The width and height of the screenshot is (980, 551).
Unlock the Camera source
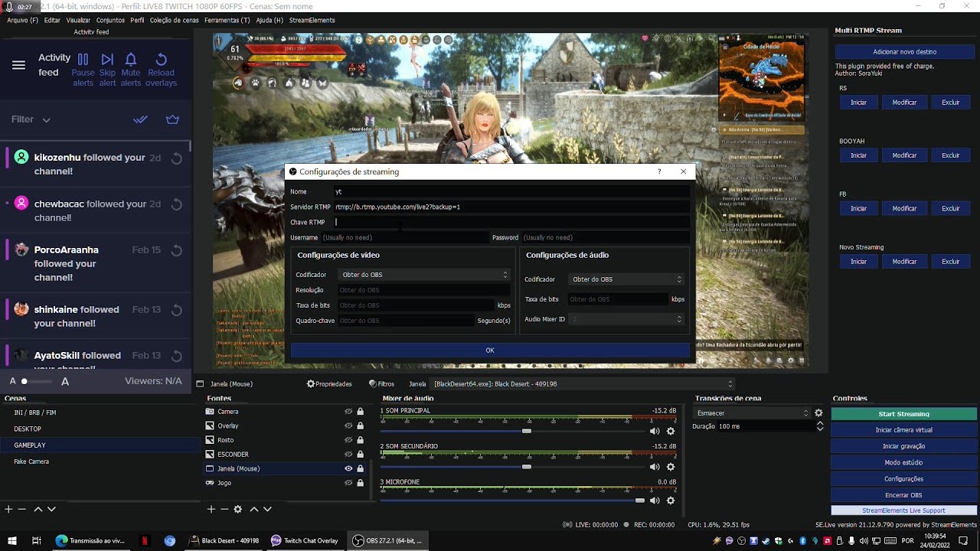click(360, 412)
